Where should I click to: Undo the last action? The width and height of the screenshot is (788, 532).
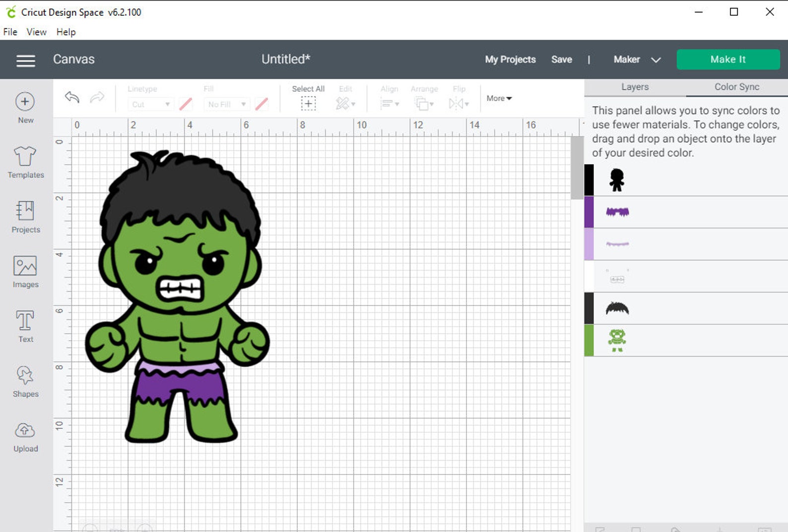pos(72,97)
